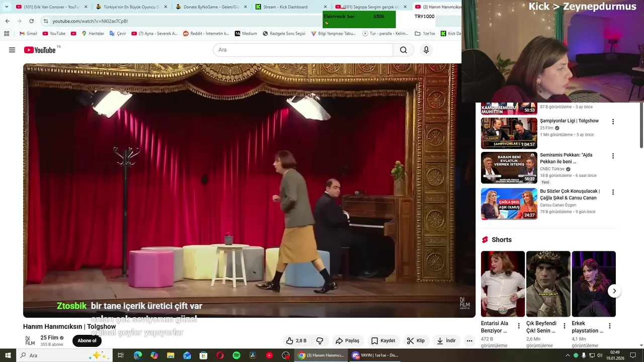Open the Reddit - İnternetin bookmark
This screenshot has width=644, height=362.
[x=206, y=34]
